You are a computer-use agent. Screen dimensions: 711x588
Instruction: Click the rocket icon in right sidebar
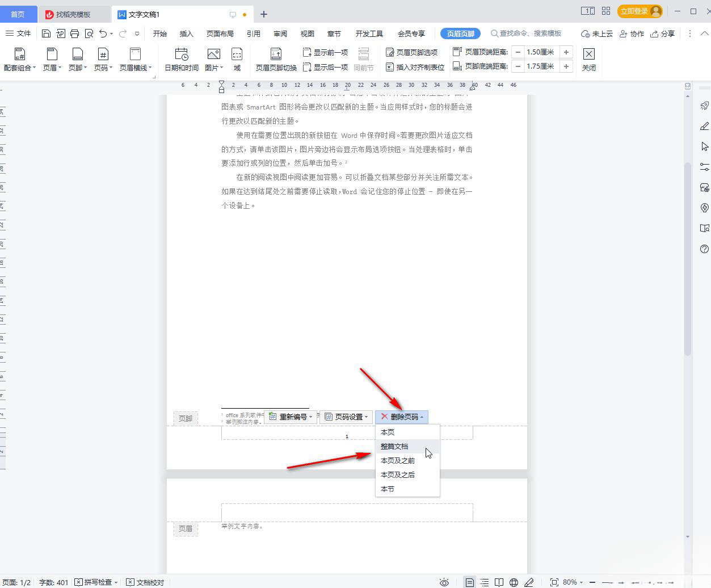[x=704, y=106]
